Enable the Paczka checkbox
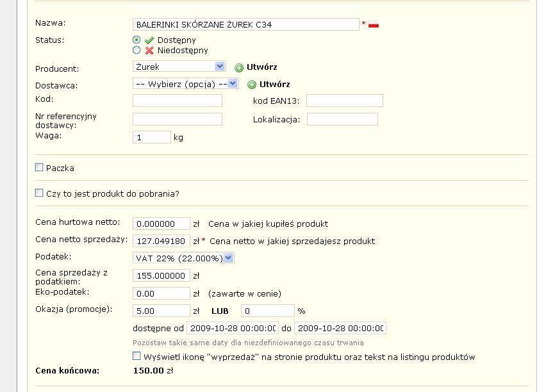Image resolution: width=546 pixels, height=392 pixels. coord(39,167)
